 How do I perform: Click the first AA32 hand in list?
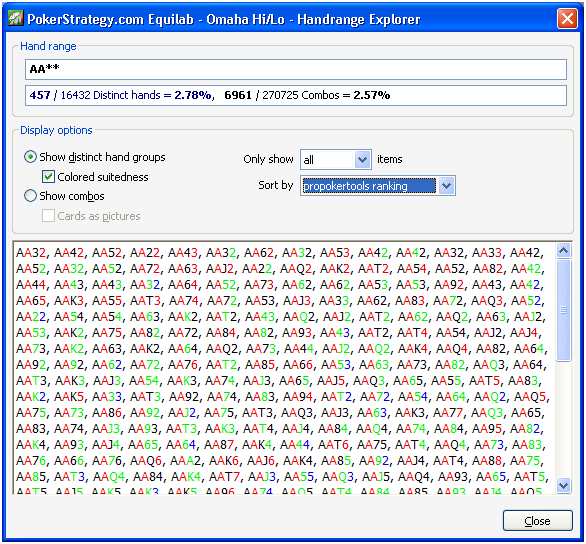coord(31,253)
